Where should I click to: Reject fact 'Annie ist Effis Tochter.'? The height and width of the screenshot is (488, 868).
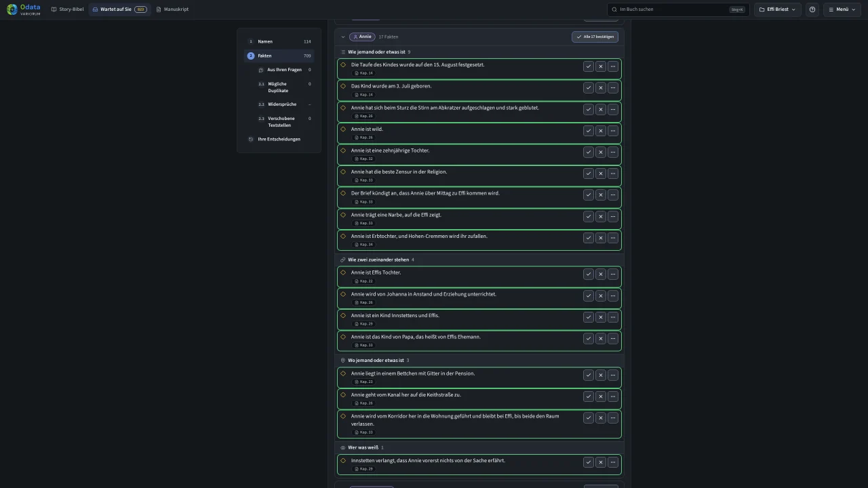point(601,274)
